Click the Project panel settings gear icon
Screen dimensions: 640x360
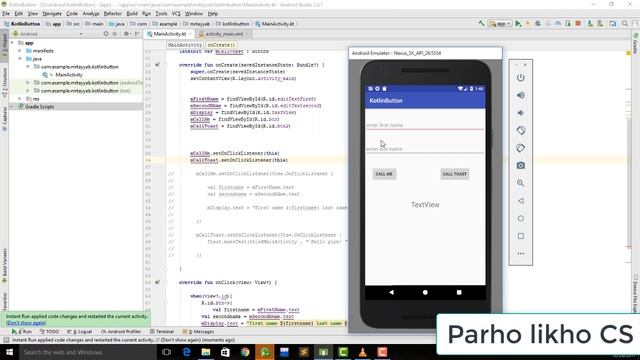point(126,33)
